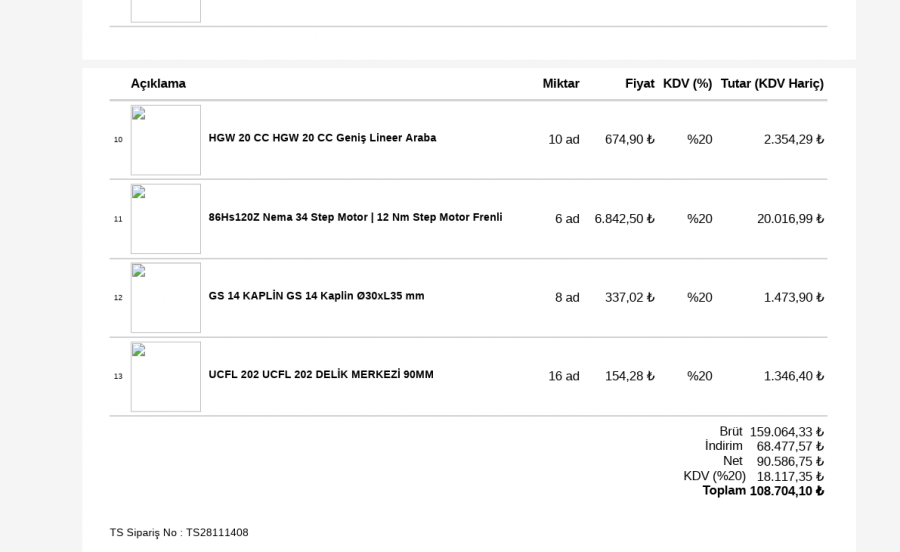Click the 6.842,50 ₺ unit price
Screen dimensions: 900x552
(x=624, y=219)
